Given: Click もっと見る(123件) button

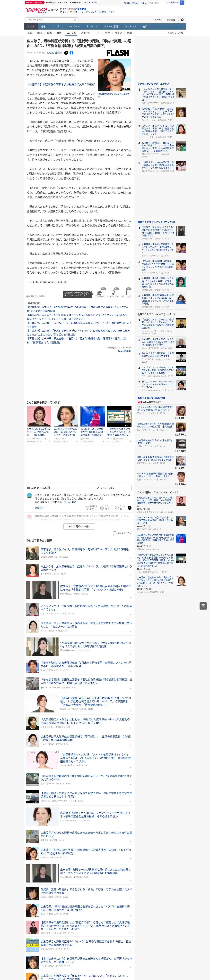Looking at the screenshot, I should click(79, 527).
